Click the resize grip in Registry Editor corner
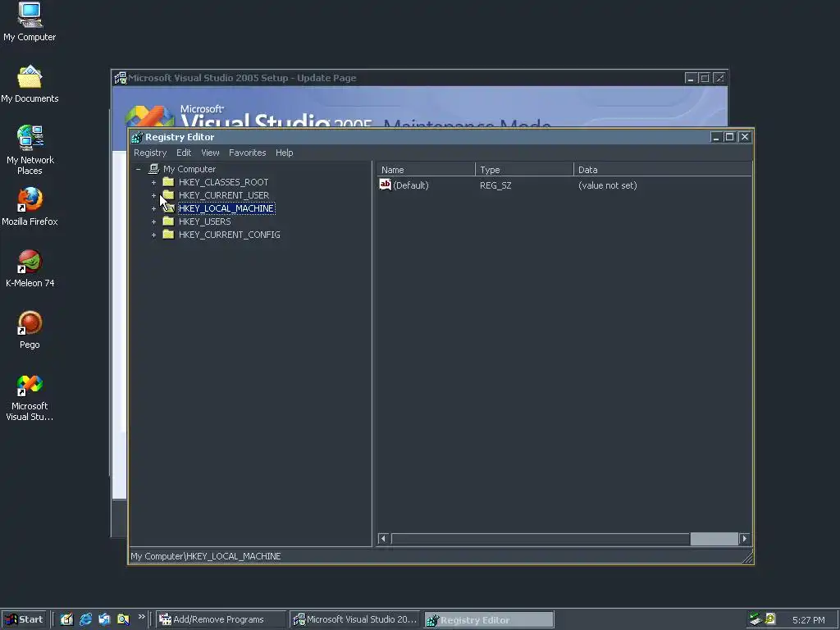 tap(748, 558)
